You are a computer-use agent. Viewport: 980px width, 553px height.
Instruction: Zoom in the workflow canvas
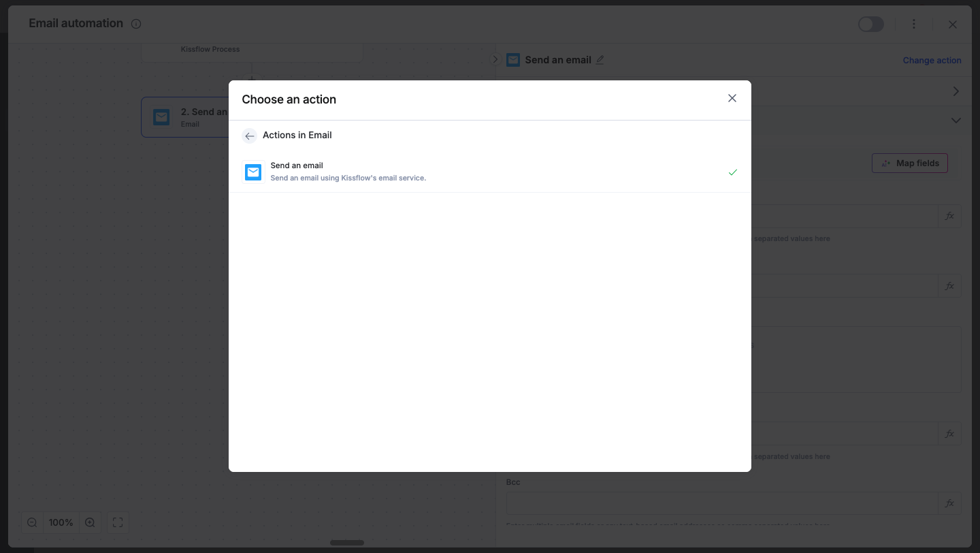tap(90, 522)
